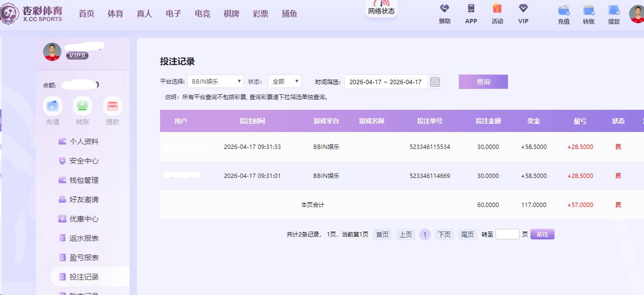Click the 赞助 sponsor handshake icon
Screen dimensions: 644x295
(444, 9)
